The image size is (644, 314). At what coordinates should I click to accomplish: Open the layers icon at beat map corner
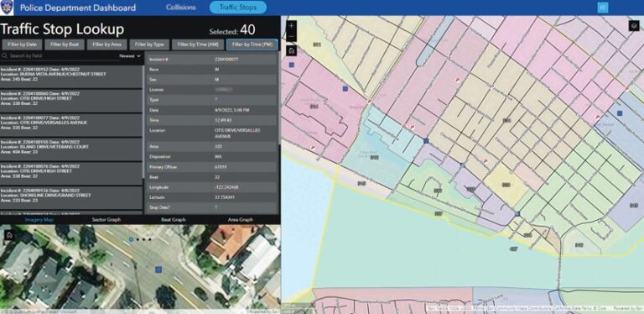click(x=634, y=25)
